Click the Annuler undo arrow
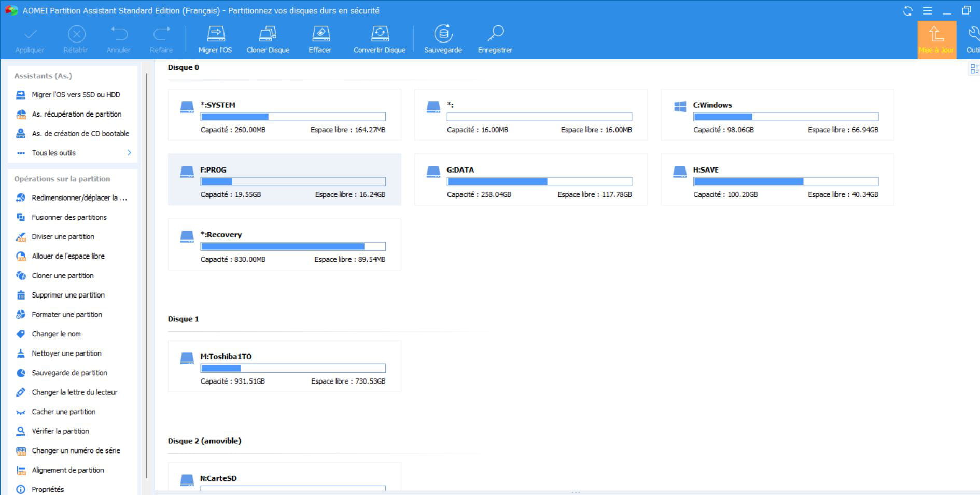Viewport: 980px width, 495px height. (x=119, y=34)
